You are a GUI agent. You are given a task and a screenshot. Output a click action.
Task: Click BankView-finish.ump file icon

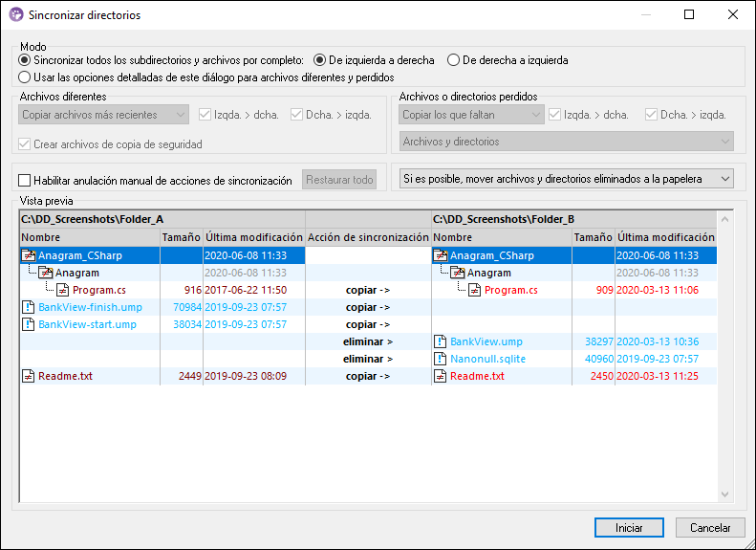pos(28,307)
